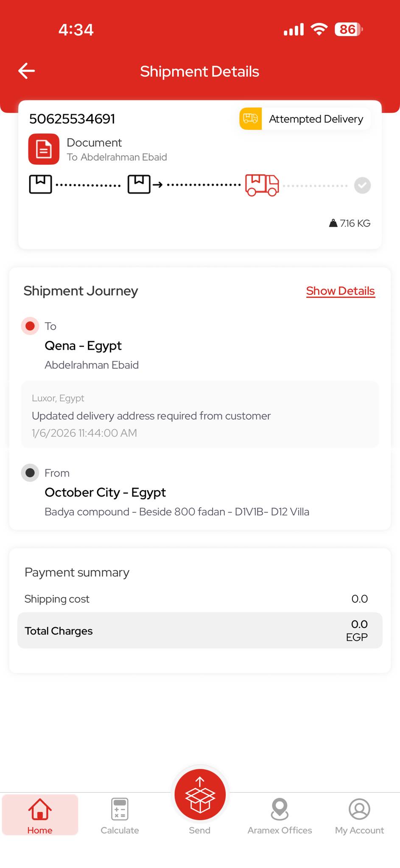Tap tracking number 50625534691

pos(72,119)
